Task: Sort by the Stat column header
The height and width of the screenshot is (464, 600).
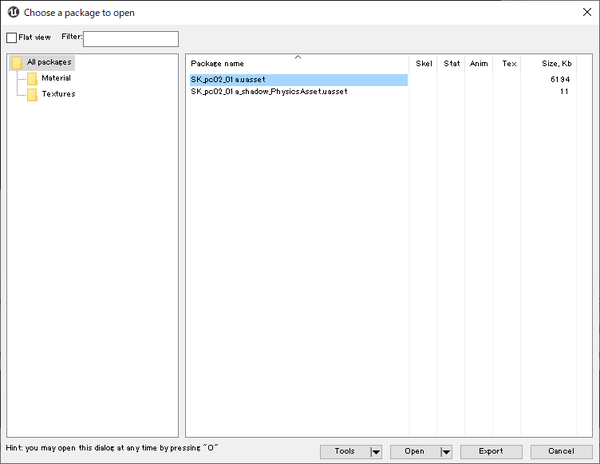Action: pos(451,63)
